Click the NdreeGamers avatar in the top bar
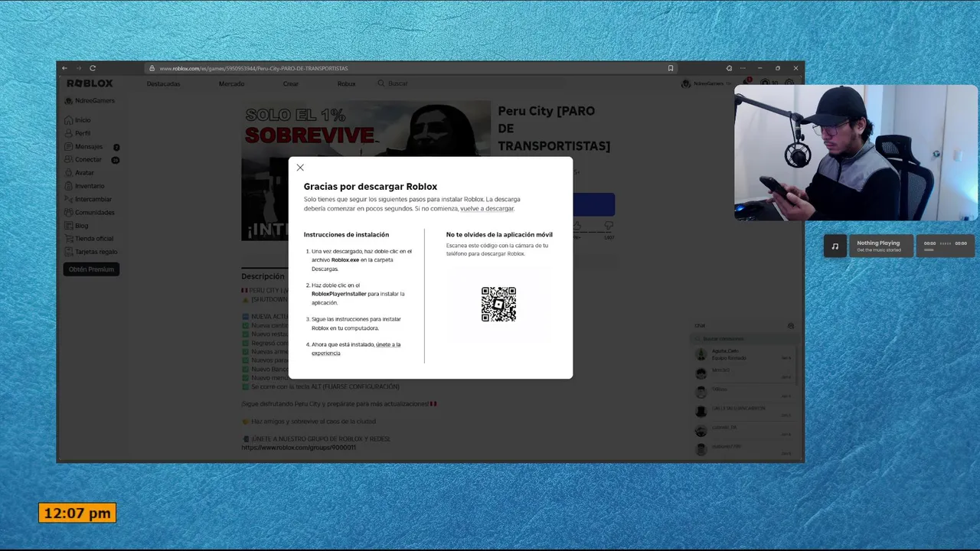 point(686,83)
